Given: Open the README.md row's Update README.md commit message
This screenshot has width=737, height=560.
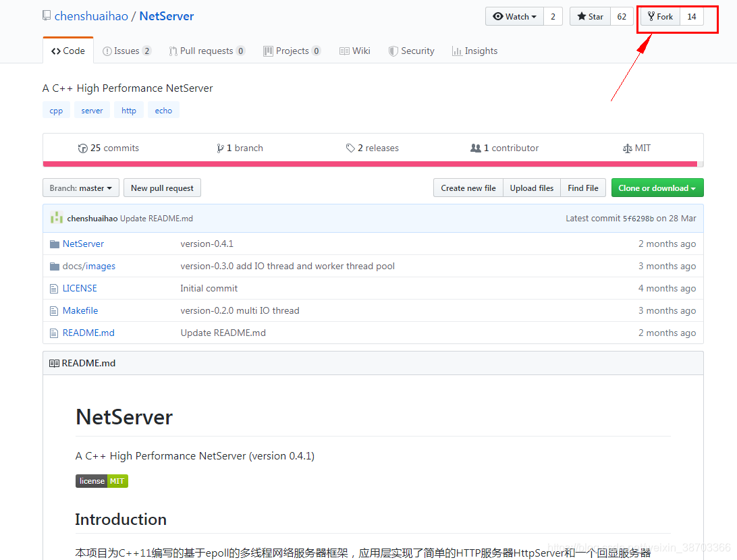Looking at the screenshot, I should point(223,333).
